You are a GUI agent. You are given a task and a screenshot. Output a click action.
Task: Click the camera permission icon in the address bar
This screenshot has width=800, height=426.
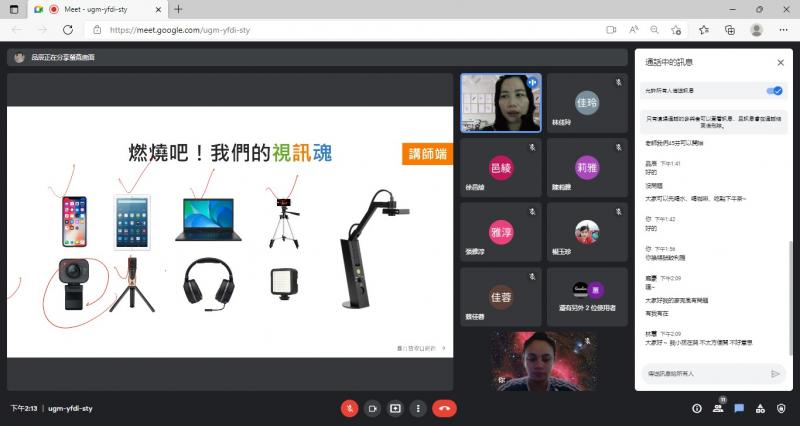(x=611, y=30)
